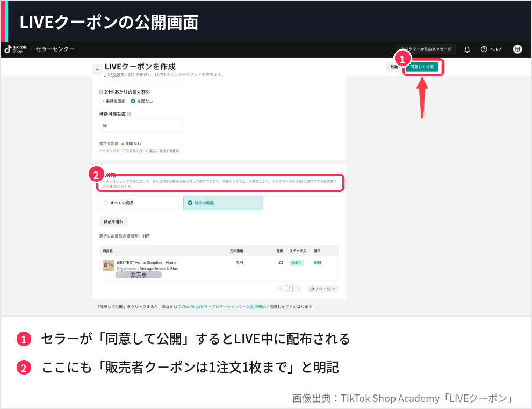
Task: Open カスタマーからのメッセージ
Action: click(x=426, y=49)
